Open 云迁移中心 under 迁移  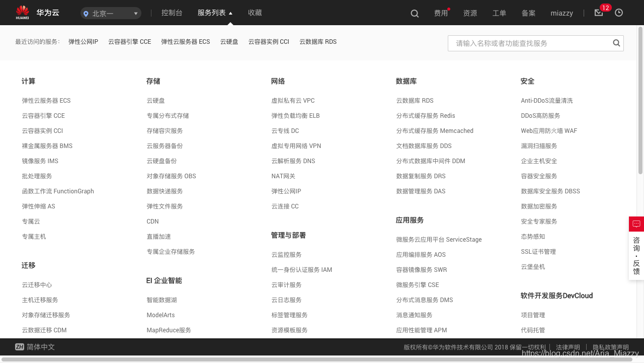tap(37, 285)
